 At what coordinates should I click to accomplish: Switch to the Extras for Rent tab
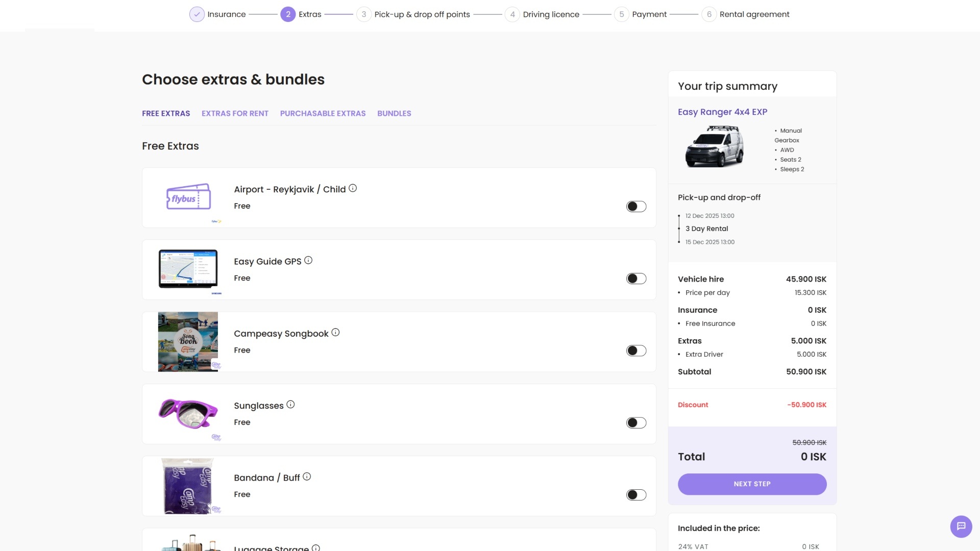(x=235, y=113)
